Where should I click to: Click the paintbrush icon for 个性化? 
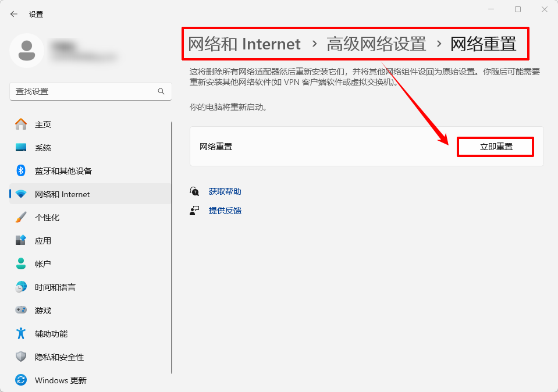tap(21, 217)
